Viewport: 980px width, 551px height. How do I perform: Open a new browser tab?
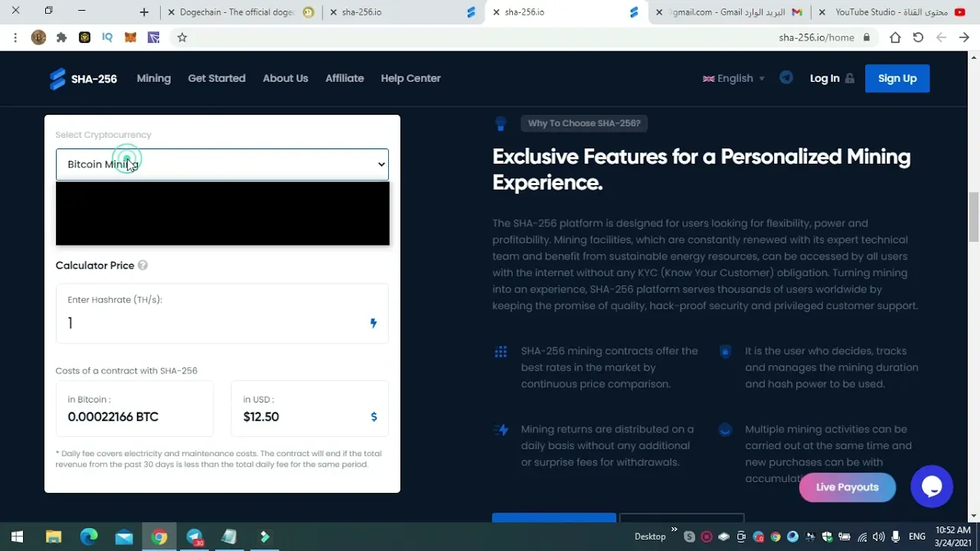tap(144, 12)
